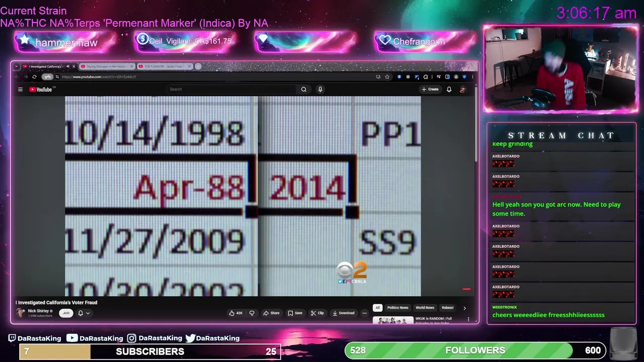Show more category chips with right arrow
The width and height of the screenshot is (644, 362).
coord(464,308)
